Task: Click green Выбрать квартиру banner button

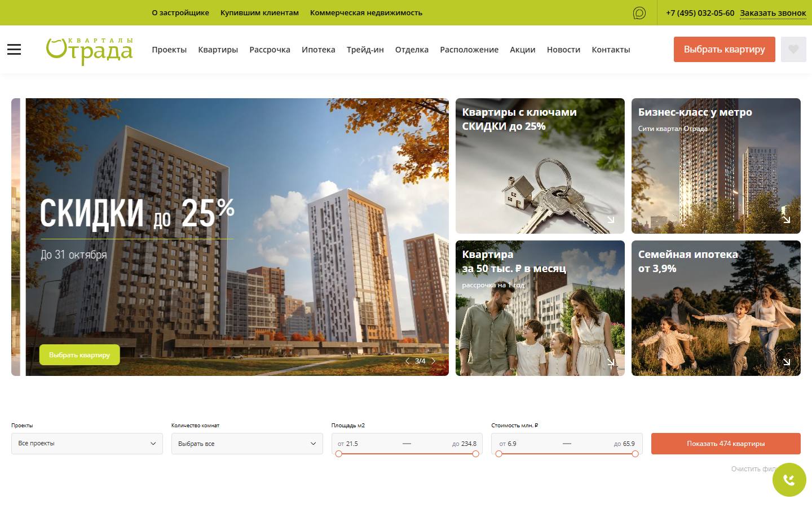Action: point(80,355)
